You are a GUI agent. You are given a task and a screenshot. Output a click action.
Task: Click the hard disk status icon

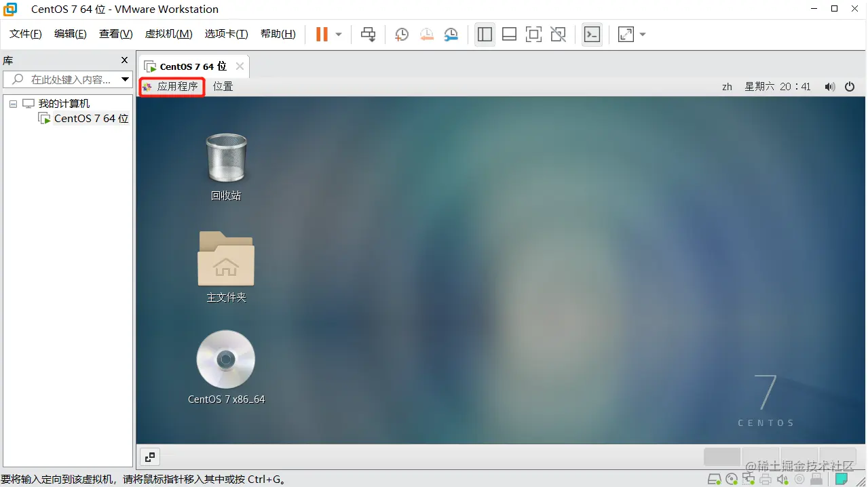pos(713,480)
